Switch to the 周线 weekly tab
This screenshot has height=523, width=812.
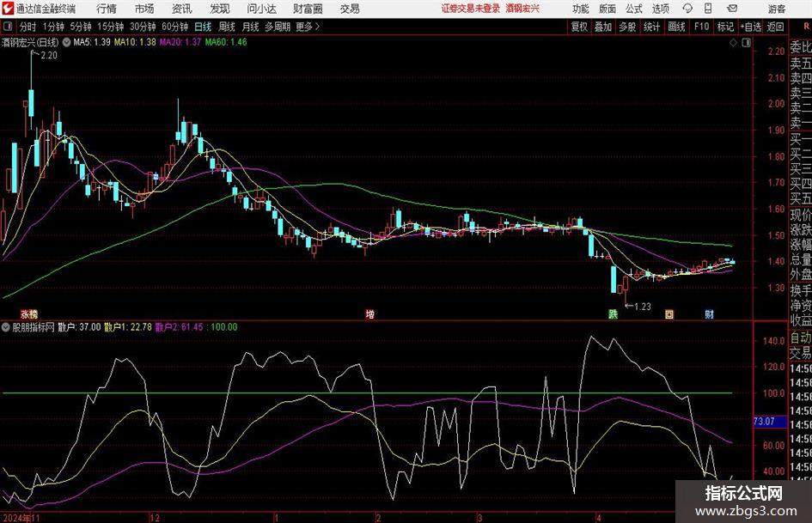pyautogui.click(x=227, y=27)
